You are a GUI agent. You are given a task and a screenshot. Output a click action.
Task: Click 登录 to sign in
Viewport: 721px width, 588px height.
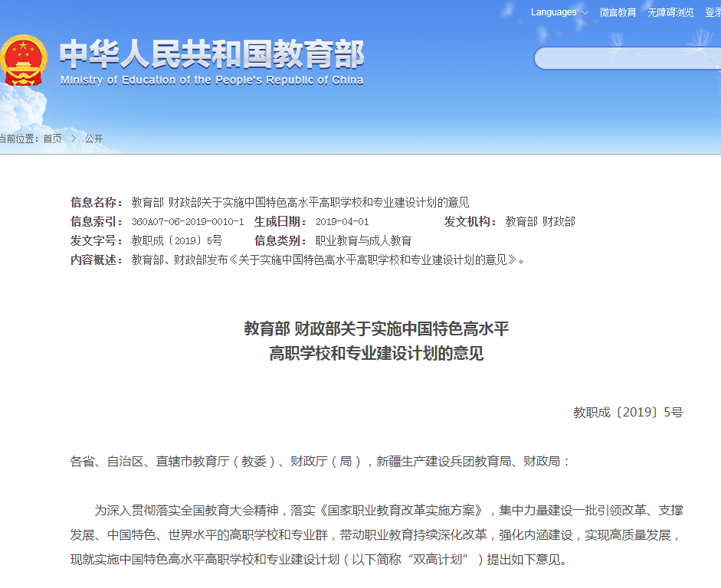point(712,12)
